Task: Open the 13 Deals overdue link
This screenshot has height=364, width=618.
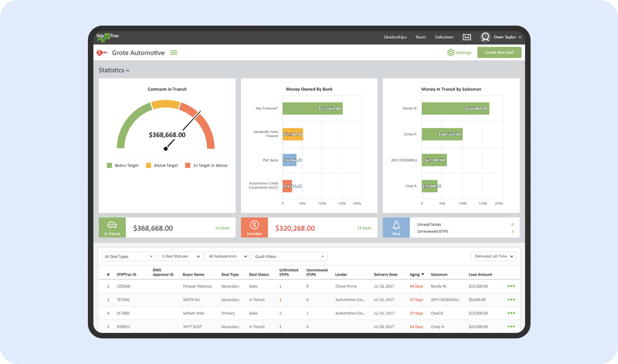Action: coord(364,228)
